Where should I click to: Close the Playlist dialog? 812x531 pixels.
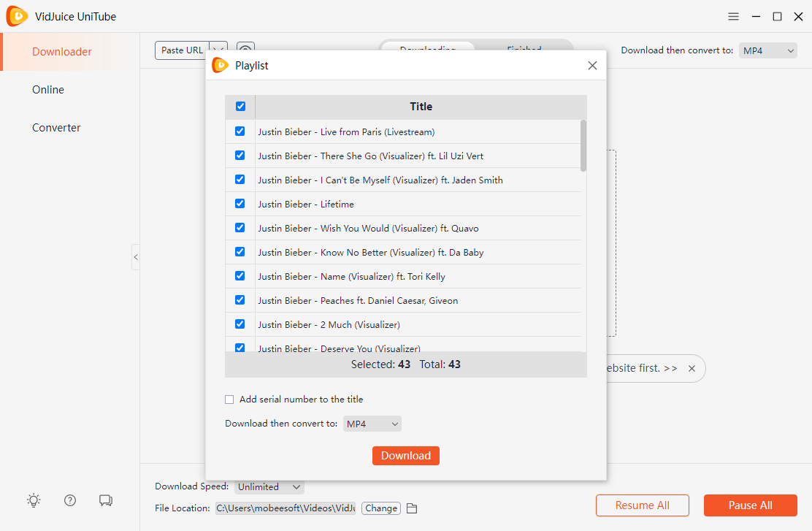point(592,65)
